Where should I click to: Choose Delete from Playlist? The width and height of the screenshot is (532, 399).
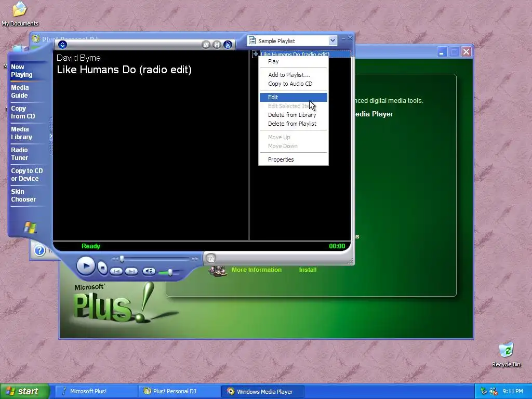[294, 124]
